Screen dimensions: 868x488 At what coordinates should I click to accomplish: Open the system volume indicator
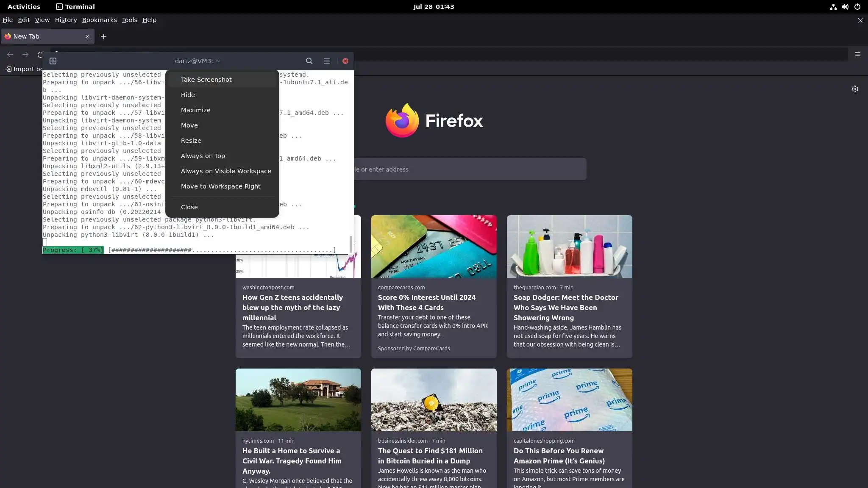pos(845,7)
